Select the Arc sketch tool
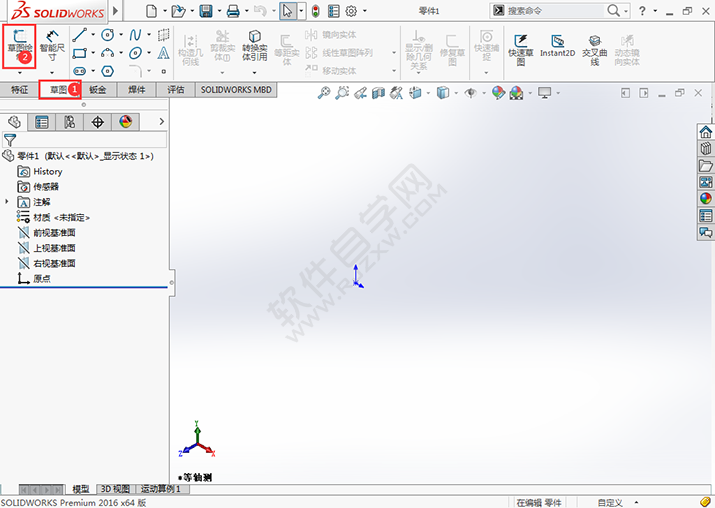715x508 pixels. [x=108, y=53]
